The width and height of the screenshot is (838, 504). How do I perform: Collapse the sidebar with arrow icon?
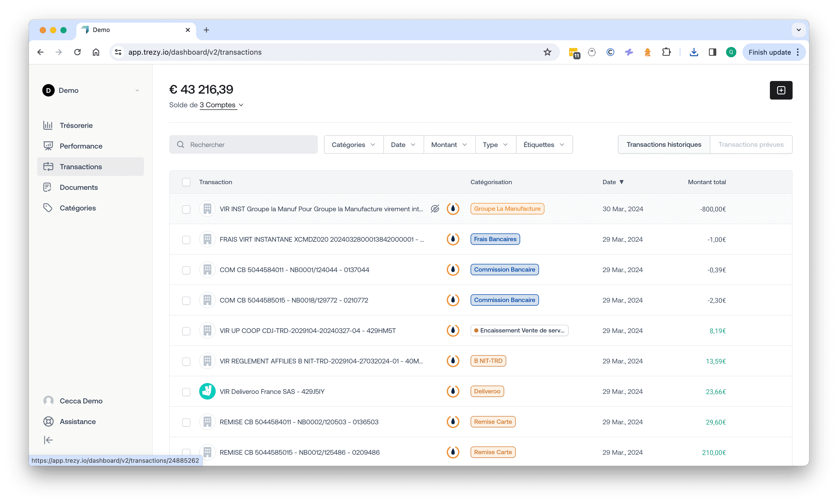click(48, 440)
